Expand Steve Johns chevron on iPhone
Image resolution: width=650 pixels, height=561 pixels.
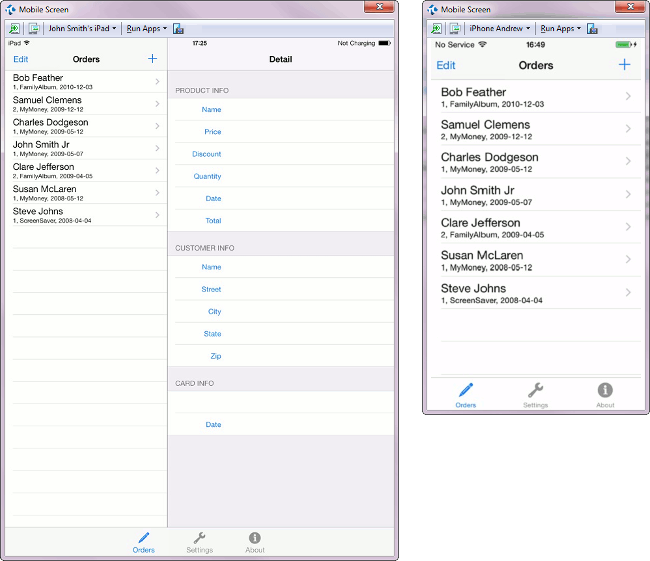pyautogui.click(x=628, y=293)
